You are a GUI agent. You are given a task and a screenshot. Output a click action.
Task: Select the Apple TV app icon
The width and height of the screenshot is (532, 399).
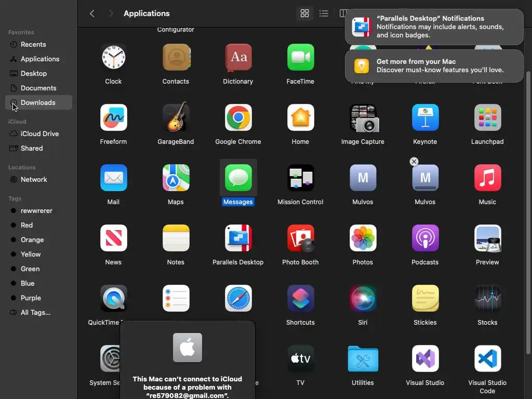(x=300, y=358)
